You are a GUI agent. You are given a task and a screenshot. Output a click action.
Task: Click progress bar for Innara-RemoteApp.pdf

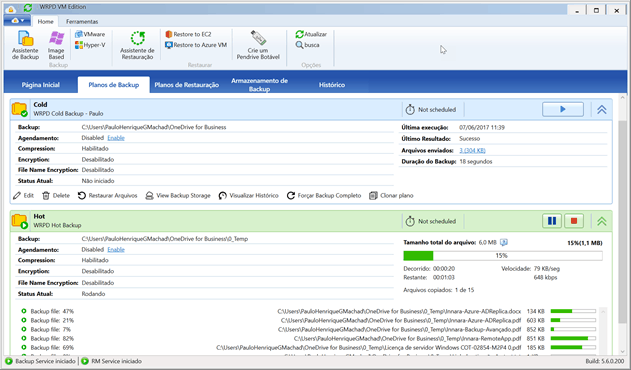pyautogui.click(x=573, y=339)
